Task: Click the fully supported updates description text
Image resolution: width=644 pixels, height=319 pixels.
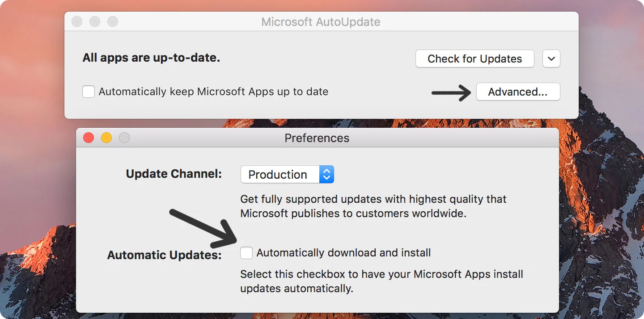Action: point(373,206)
